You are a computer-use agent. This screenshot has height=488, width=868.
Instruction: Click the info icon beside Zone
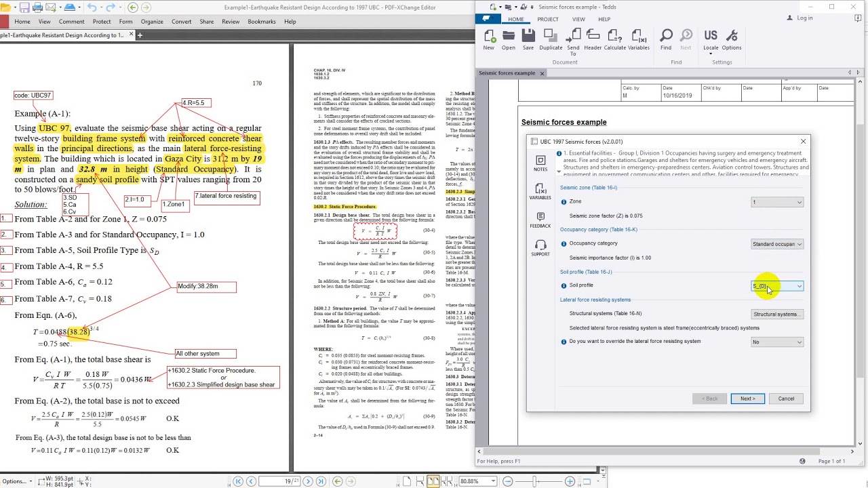click(564, 202)
